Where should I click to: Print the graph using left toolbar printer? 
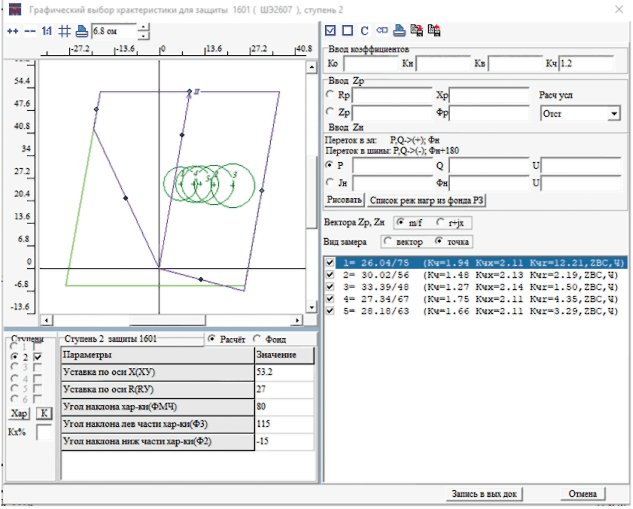coord(82,31)
